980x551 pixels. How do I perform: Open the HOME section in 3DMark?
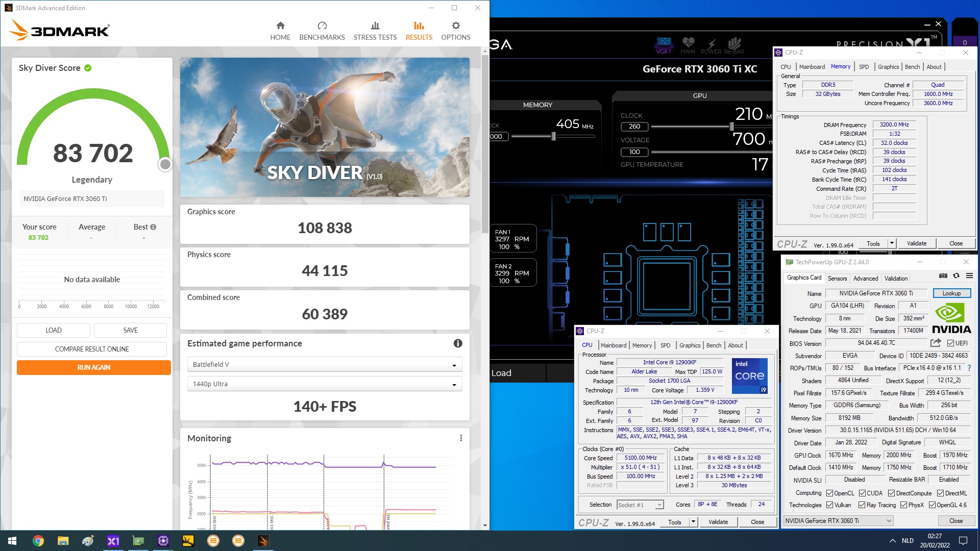(280, 31)
